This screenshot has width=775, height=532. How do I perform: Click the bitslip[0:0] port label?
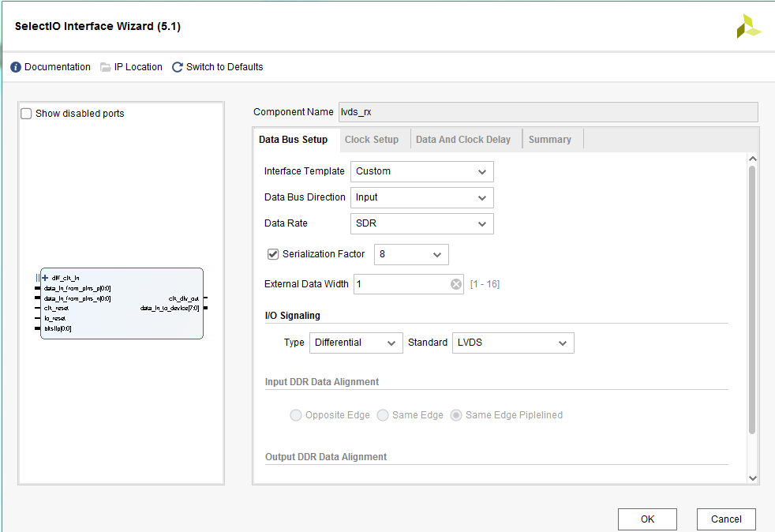coord(58,329)
